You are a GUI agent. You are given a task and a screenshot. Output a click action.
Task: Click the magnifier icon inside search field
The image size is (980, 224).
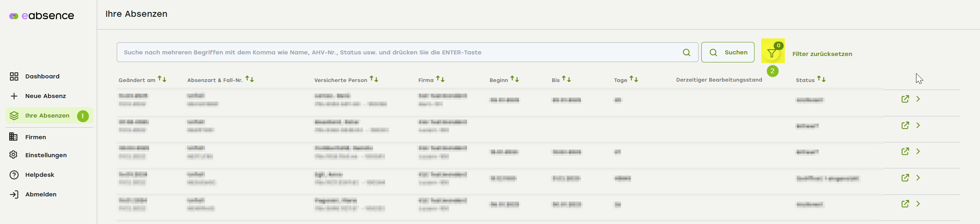[687, 52]
